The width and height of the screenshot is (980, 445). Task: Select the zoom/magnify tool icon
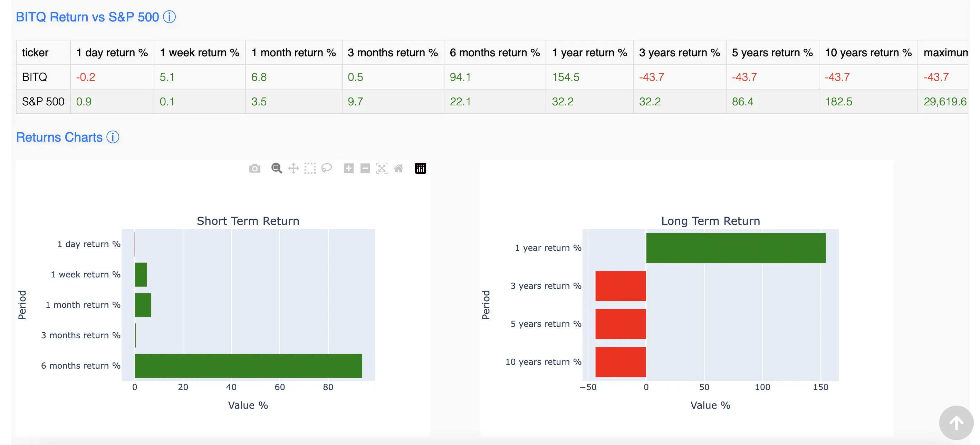(276, 168)
